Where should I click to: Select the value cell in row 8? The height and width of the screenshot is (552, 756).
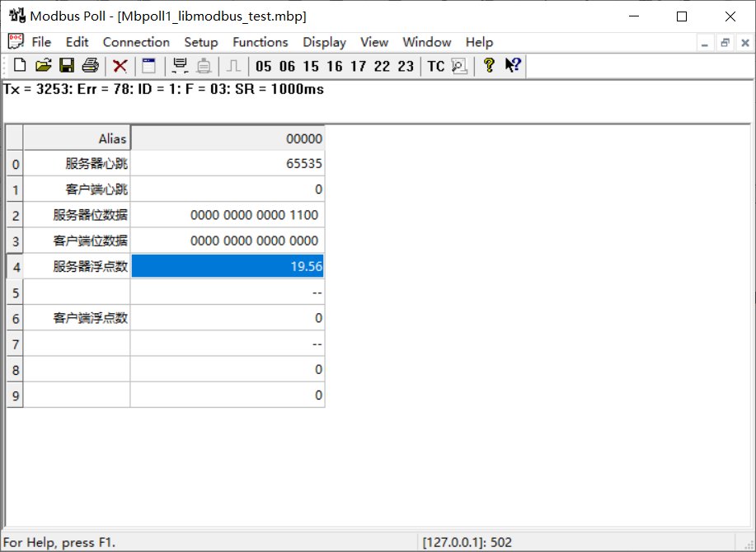pos(228,369)
